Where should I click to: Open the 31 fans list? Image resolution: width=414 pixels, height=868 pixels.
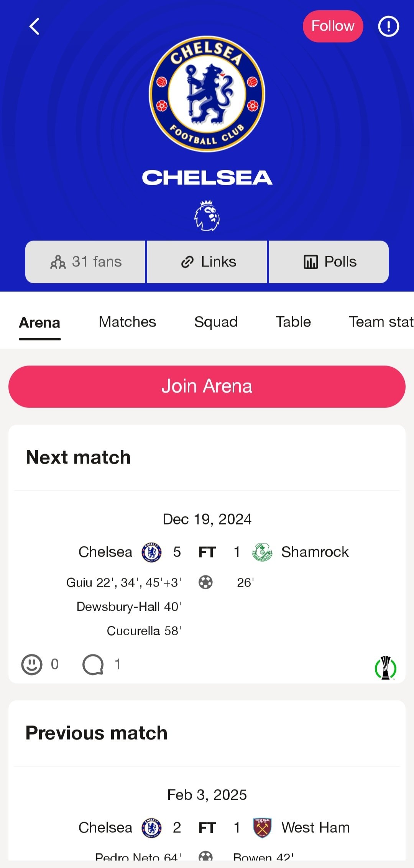pyautogui.click(x=85, y=262)
